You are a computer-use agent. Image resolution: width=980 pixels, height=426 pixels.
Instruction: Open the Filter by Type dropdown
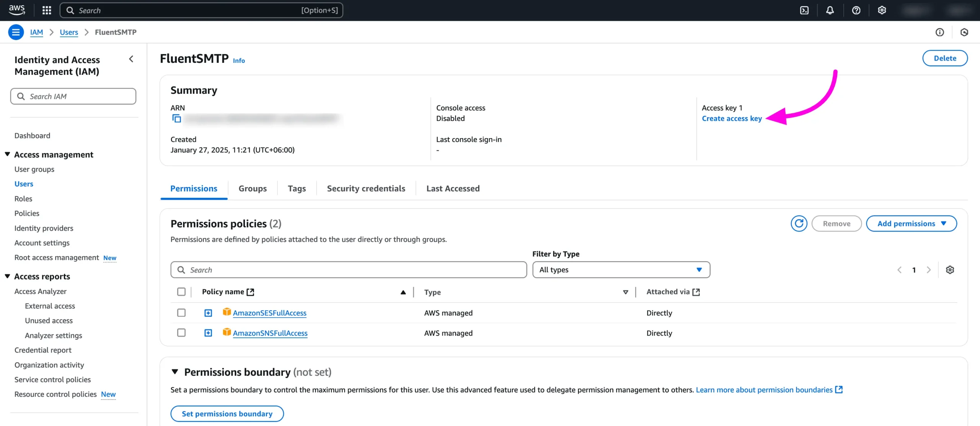(x=621, y=270)
